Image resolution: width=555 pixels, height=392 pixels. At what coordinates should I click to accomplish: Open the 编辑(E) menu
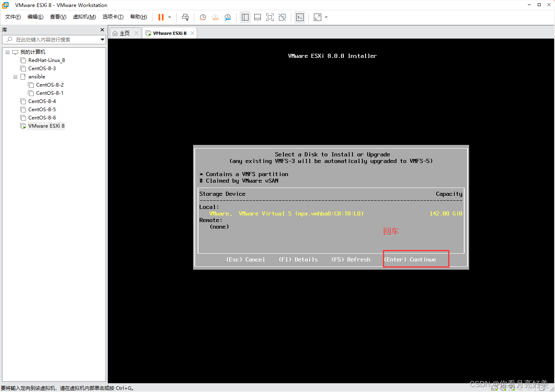tap(35, 17)
